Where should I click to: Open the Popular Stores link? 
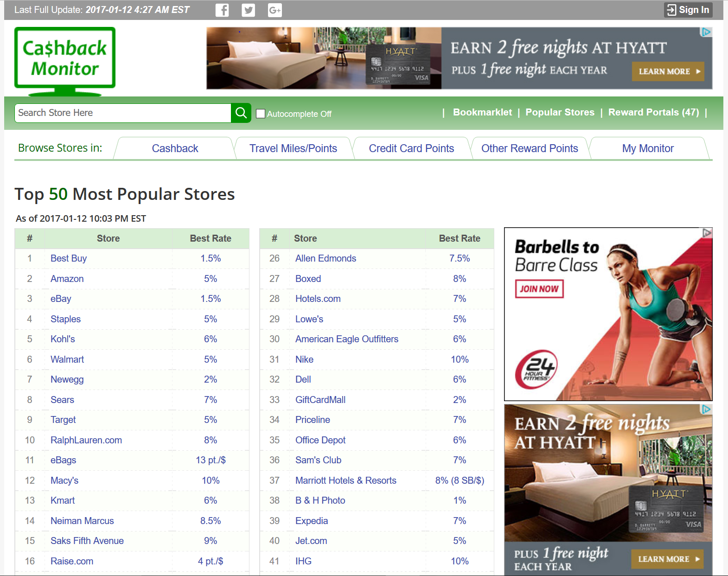(x=560, y=112)
